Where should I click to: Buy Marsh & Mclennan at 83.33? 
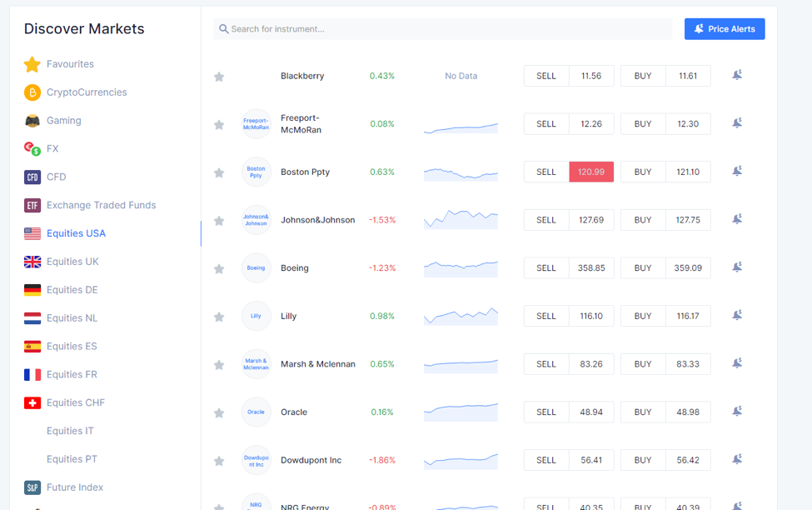click(665, 364)
